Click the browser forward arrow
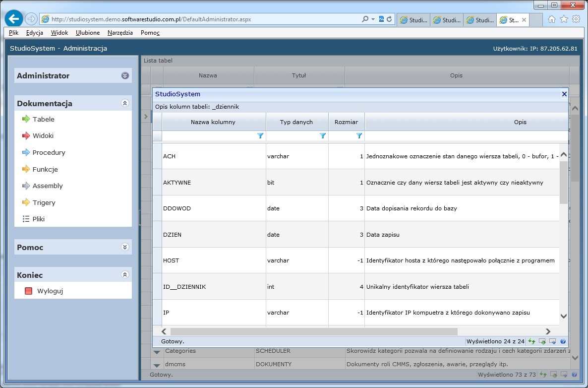The height and width of the screenshot is (388, 588). coord(31,18)
